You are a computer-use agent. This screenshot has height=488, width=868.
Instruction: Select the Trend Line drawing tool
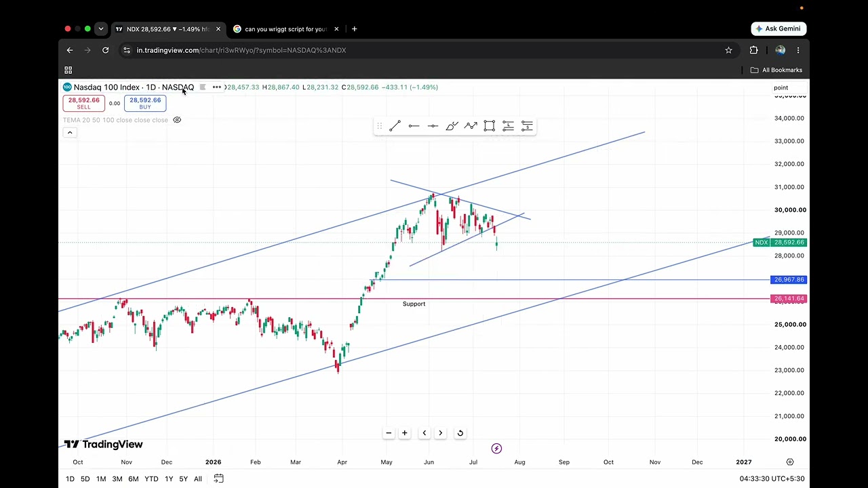pos(395,126)
